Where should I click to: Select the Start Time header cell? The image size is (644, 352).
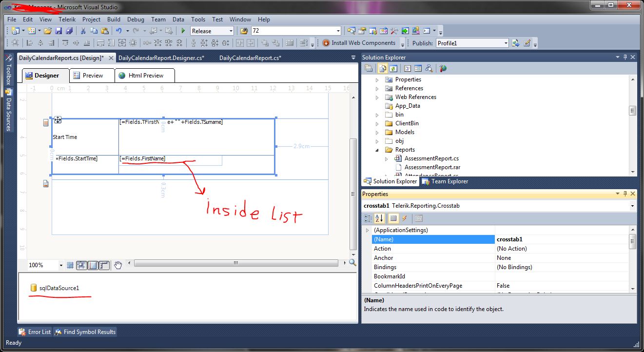tap(85, 137)
